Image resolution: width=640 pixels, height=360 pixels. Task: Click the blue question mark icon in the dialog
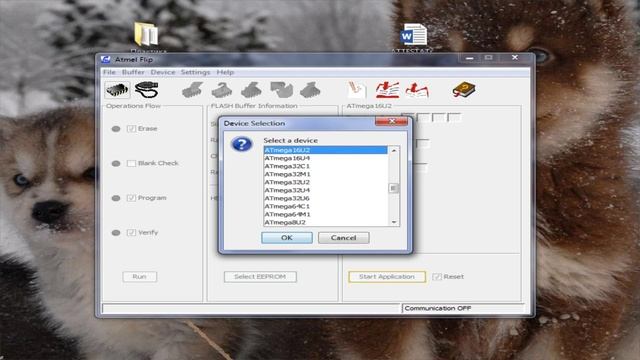(242, 144)
